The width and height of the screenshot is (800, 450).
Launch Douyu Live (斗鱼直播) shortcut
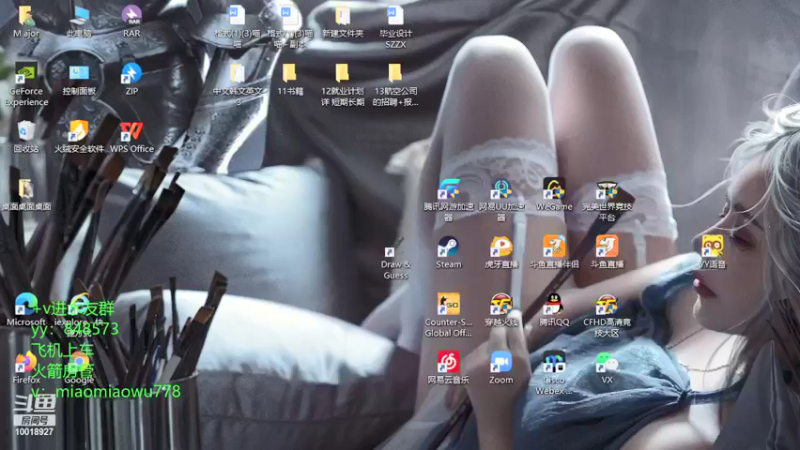[607, 252]
